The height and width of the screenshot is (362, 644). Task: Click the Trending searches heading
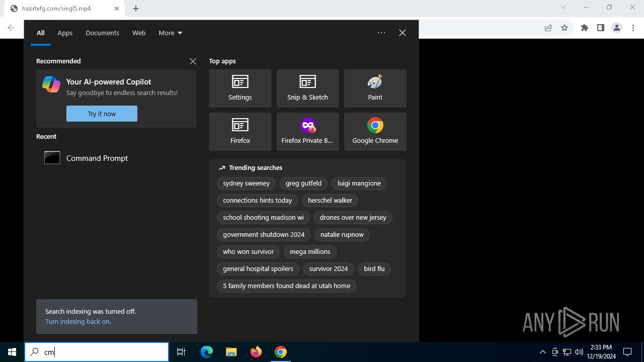coord(256,168)
